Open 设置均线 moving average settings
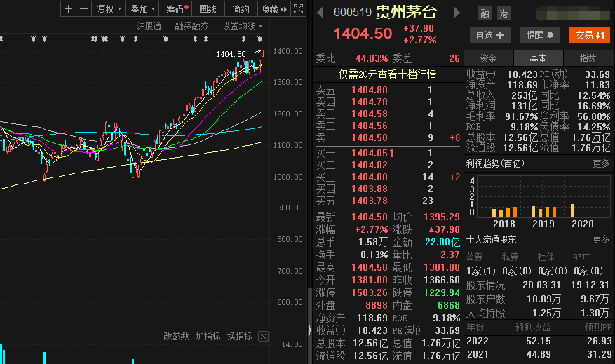Viewport: 615px width, 364px height. click(242, 26)
